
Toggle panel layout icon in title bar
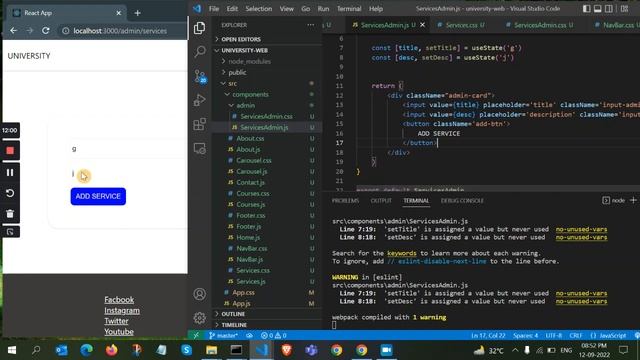point(598,9)
